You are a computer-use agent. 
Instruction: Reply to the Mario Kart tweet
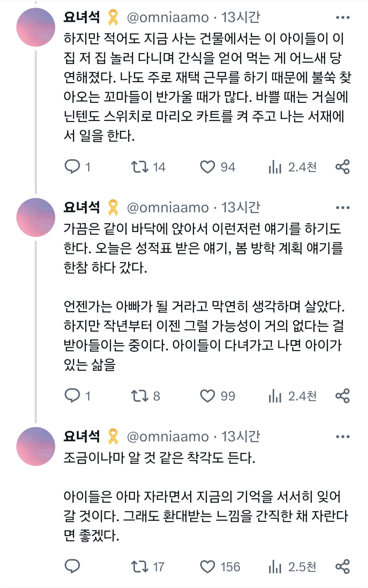tap(72, 167)
